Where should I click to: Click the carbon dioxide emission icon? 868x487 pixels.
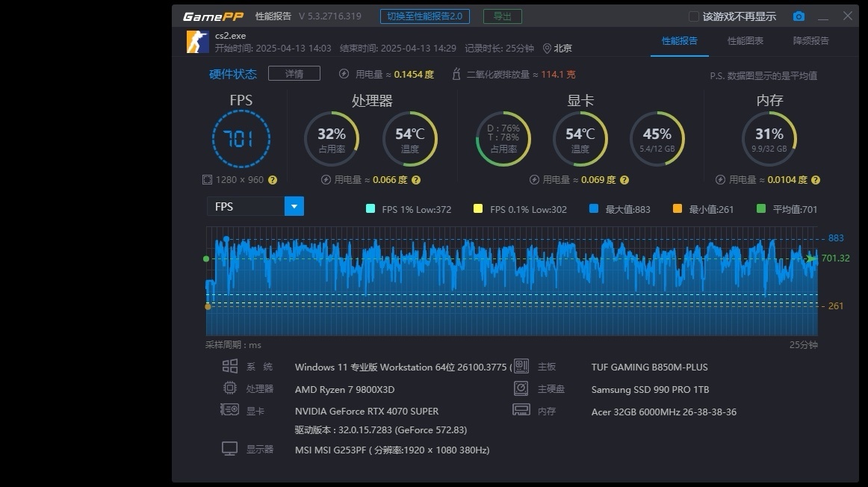click(x=456, y=74)
